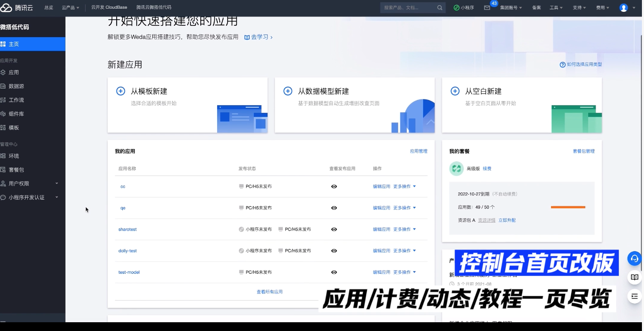Click the 去学习 link
The height and width of the screenshot is (331, 644).
point(259,37)
